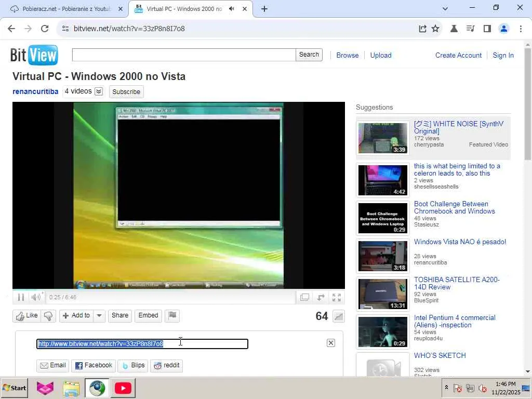
Task: Flag this video as inappropriate
Action: pos(172,315)
